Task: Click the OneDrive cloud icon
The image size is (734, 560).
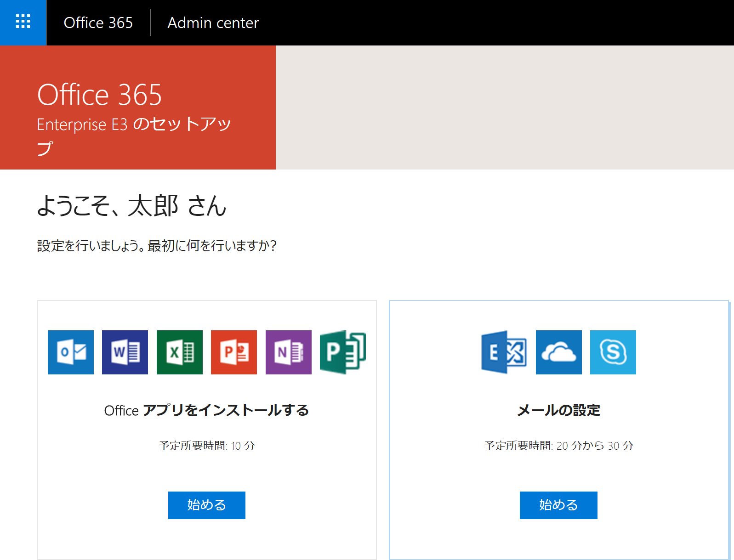Action: tap(559, 352)
